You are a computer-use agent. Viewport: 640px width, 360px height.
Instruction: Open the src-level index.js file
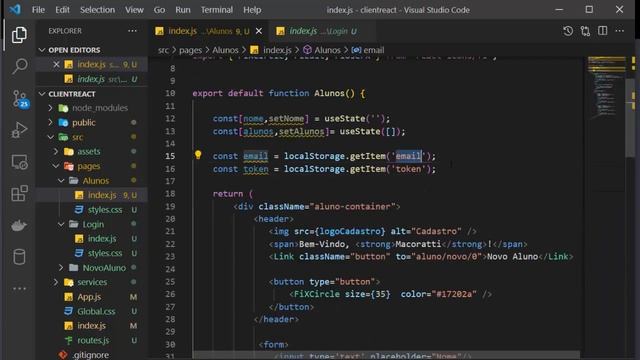click(x=92, y=326)
